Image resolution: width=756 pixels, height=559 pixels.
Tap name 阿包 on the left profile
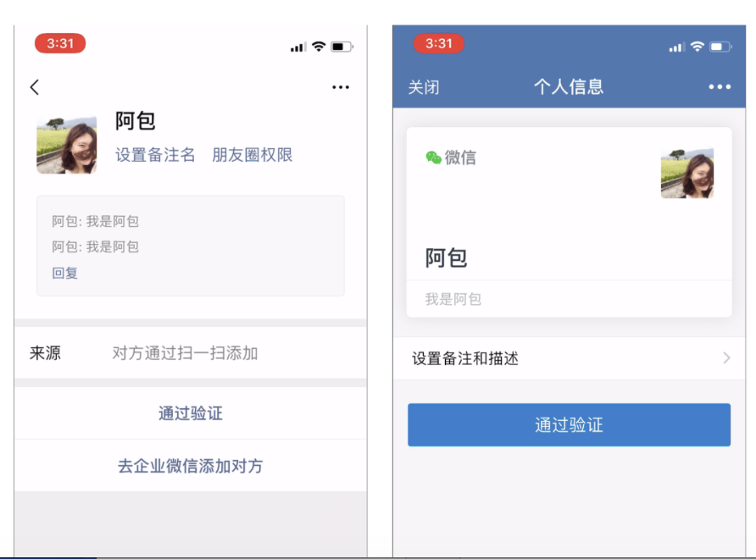(x=135, y=120)
